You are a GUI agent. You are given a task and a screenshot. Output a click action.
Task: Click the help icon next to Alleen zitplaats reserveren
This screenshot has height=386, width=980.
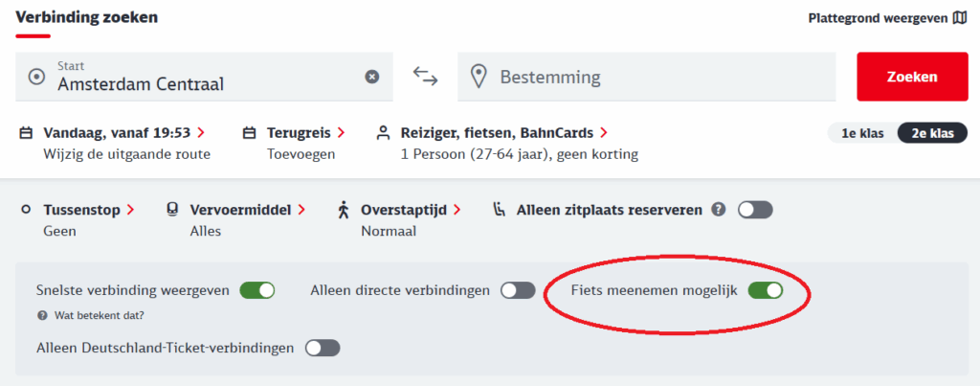[x=719, y=210]
